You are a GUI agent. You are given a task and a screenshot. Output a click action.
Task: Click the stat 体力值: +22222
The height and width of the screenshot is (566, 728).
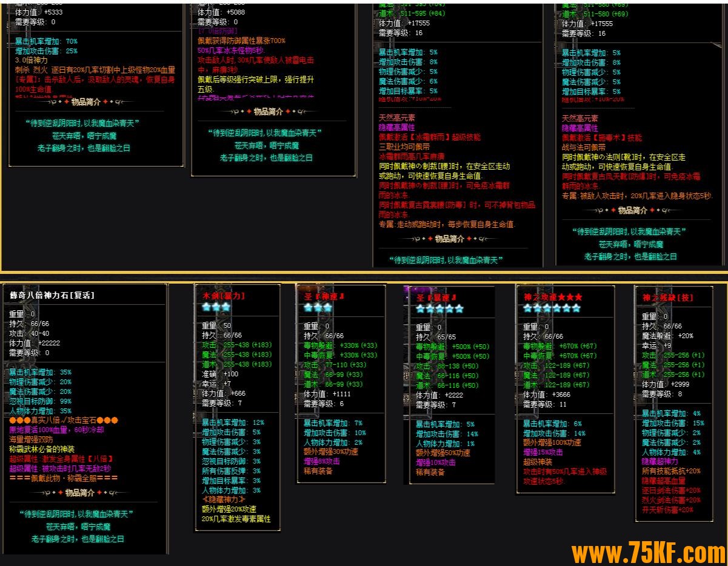[34, 343]
